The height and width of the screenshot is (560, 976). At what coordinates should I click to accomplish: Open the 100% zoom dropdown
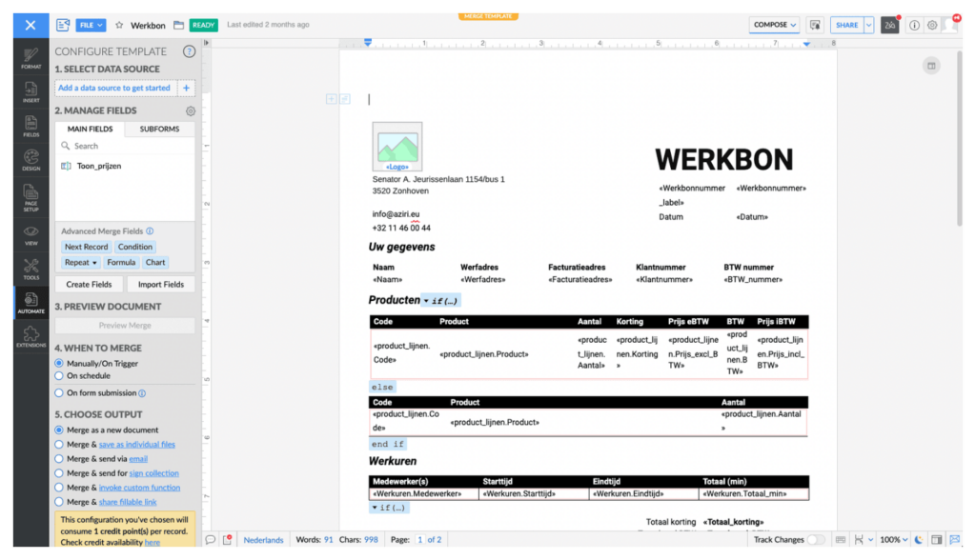893,539
